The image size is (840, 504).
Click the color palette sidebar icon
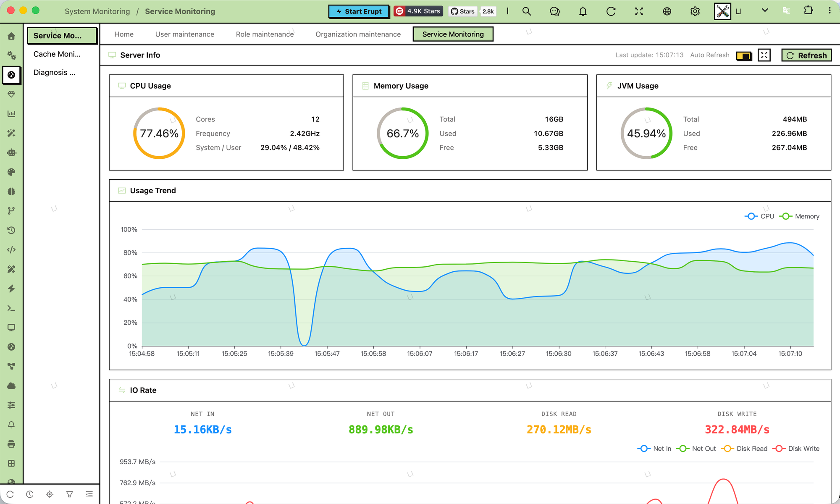click(x=11, y=172)
